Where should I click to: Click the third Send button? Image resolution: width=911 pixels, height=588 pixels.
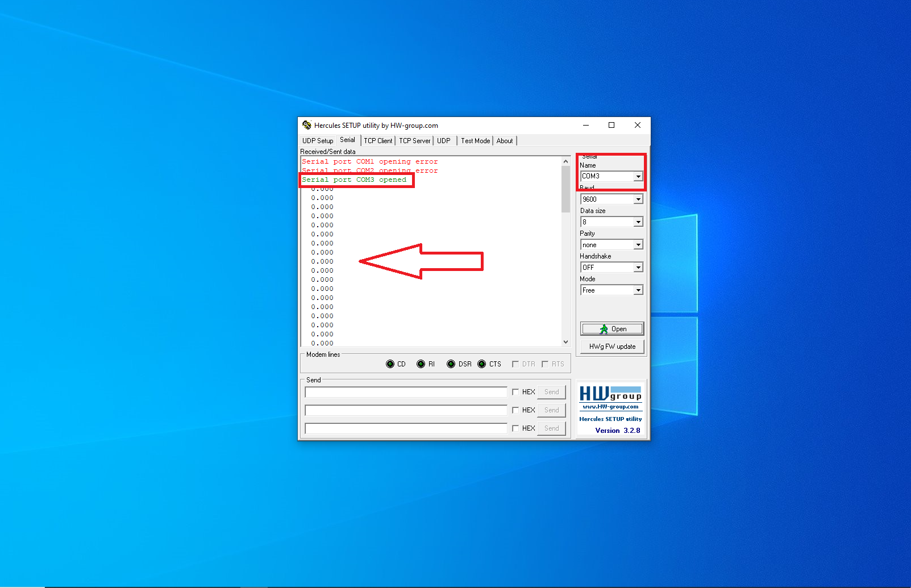pyautogui.click(x=551, y=428)
